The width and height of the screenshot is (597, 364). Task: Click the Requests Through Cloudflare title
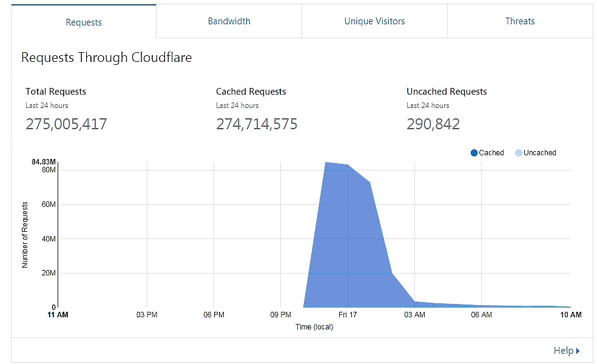(106, 58)
